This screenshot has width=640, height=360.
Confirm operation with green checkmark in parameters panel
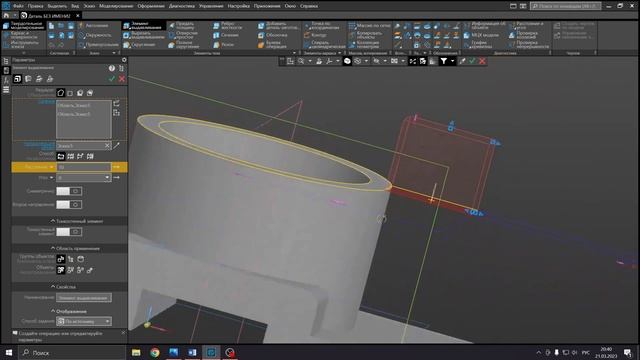(x=112, y=79)
